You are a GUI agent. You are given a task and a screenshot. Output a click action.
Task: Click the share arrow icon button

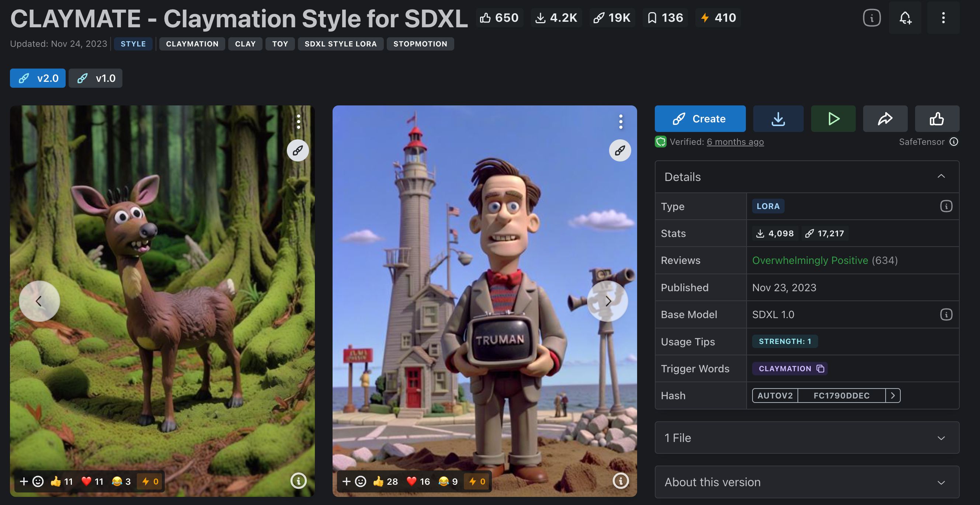point(885,119)
